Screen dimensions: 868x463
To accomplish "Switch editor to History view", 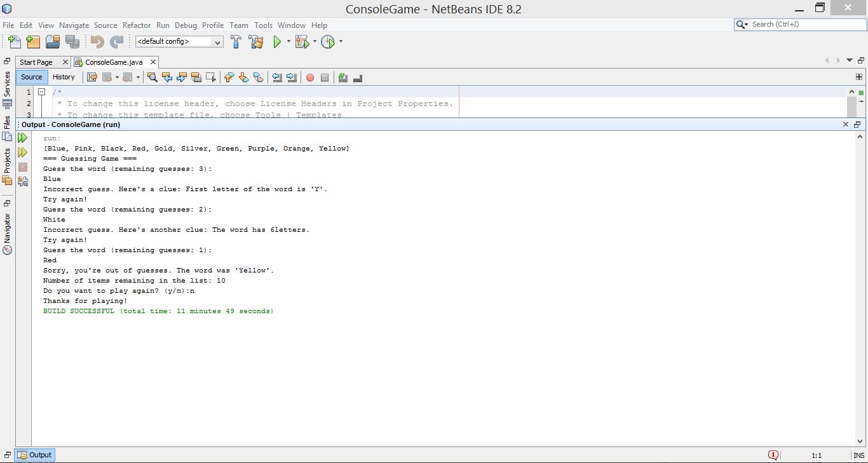I will (64, 77).
